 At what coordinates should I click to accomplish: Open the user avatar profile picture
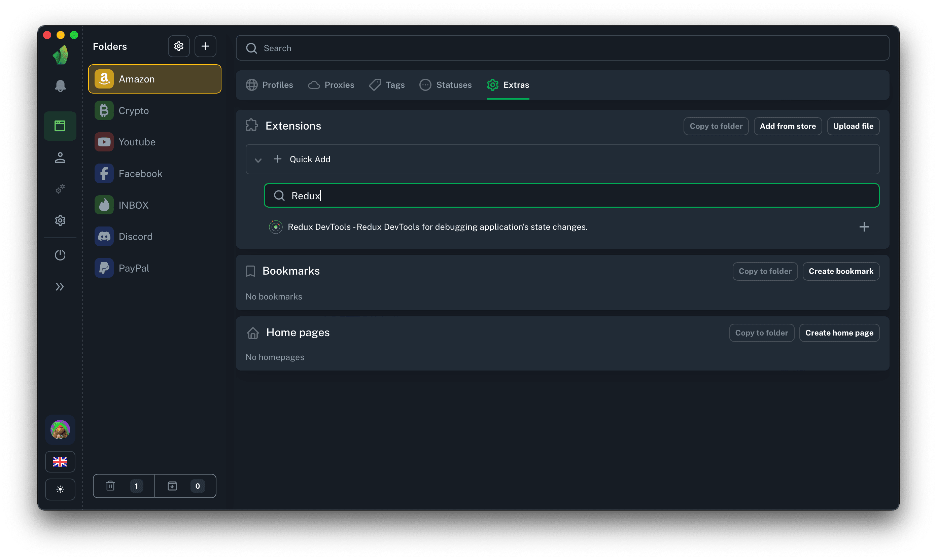60,429
